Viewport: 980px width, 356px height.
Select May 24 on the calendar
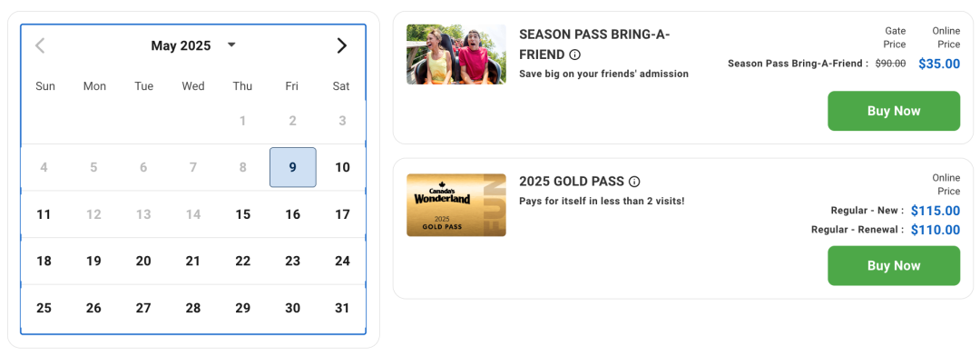click(342, 262)
